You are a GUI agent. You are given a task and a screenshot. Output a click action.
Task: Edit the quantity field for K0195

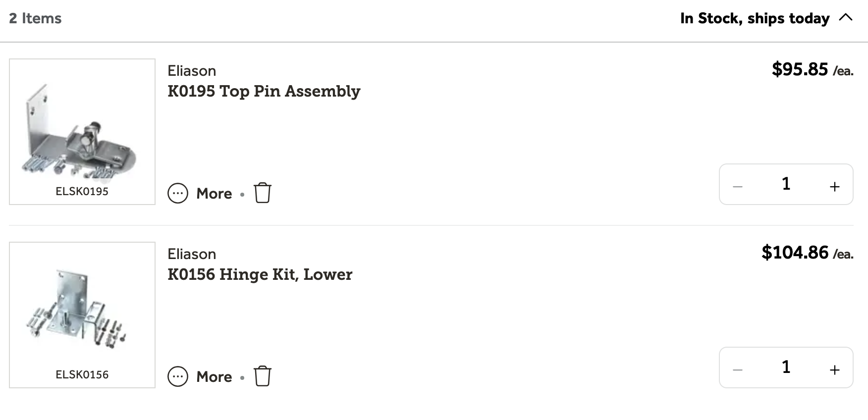pos(786,184)
